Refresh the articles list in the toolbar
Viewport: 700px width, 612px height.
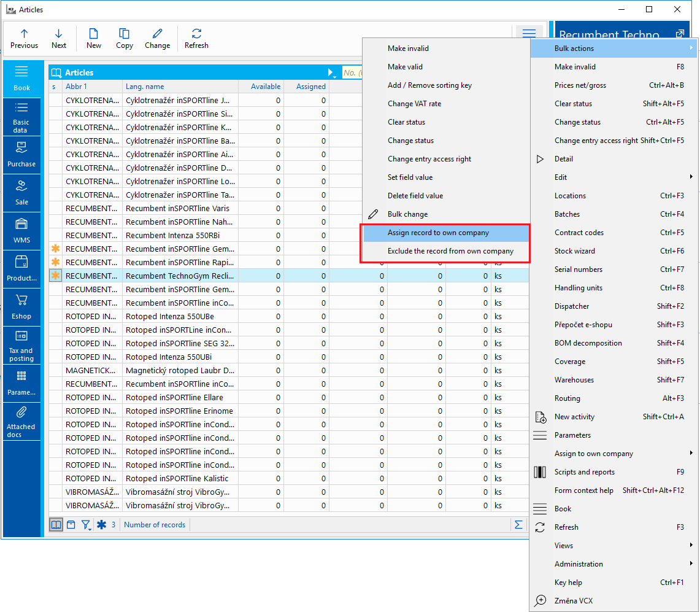pos(196,39)
